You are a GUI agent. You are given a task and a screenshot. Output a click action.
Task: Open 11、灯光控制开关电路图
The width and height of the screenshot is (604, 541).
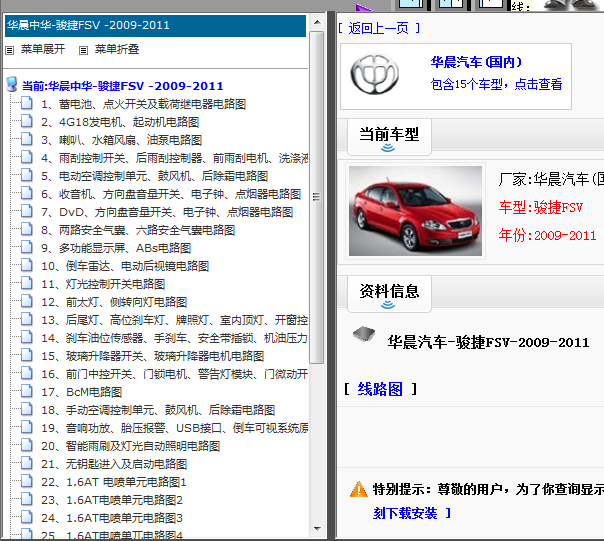coord(103,284)
